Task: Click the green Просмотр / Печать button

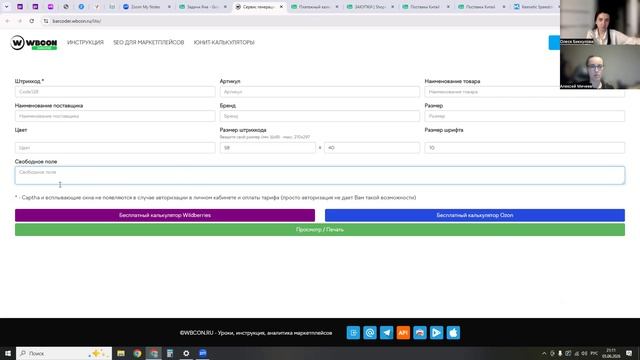Action: coord(320,230)
